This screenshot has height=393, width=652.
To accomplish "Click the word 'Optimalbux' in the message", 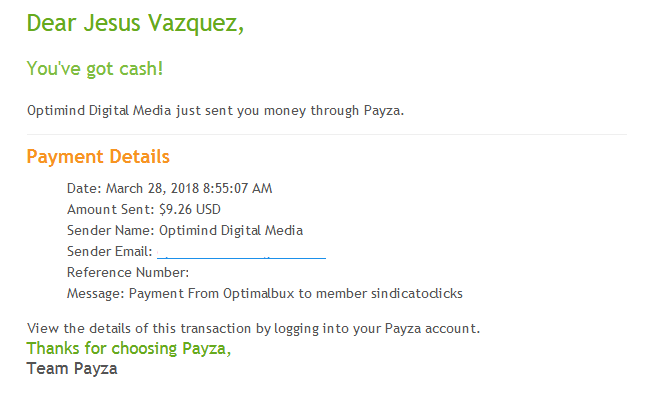I will point(259,294).
